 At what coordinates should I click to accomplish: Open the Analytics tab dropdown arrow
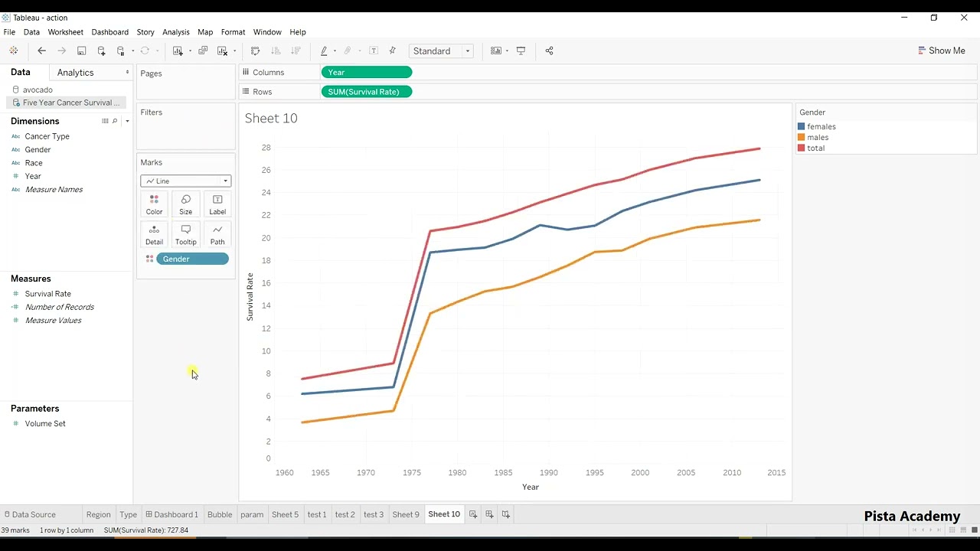coord(128,73)
